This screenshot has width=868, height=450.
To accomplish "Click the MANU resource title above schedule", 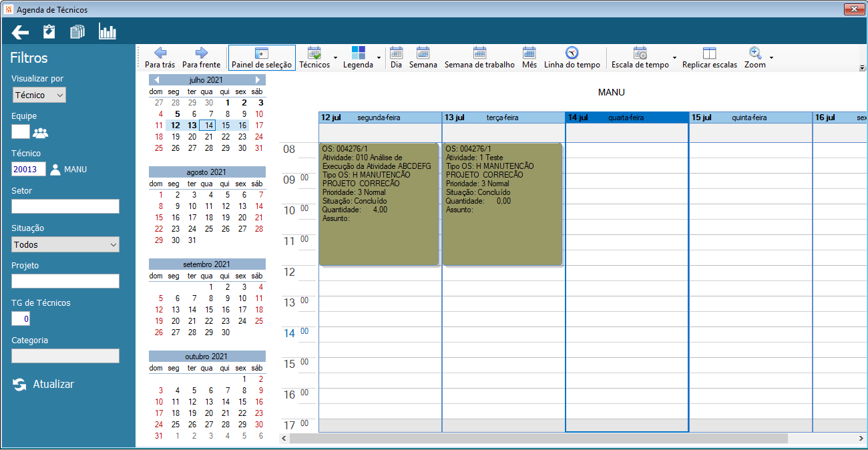I will tap(612, 92).
